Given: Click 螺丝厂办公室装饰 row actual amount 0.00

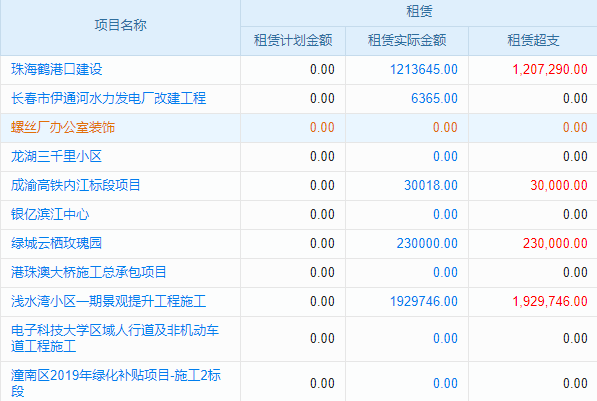Looking at the screenshot, I should point(445,127).
